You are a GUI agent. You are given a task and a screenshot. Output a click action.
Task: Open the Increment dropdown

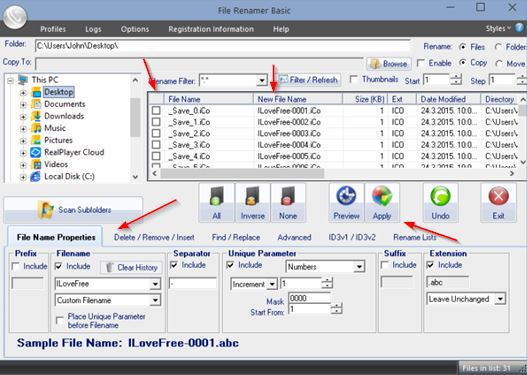click(x=272, y=284)
